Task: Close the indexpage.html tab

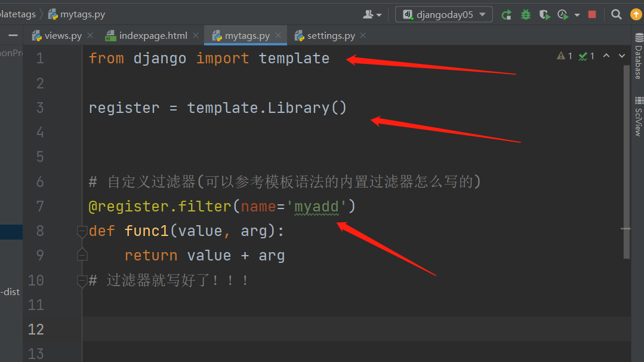Action: pyautogui.click(x=196, y=36)
